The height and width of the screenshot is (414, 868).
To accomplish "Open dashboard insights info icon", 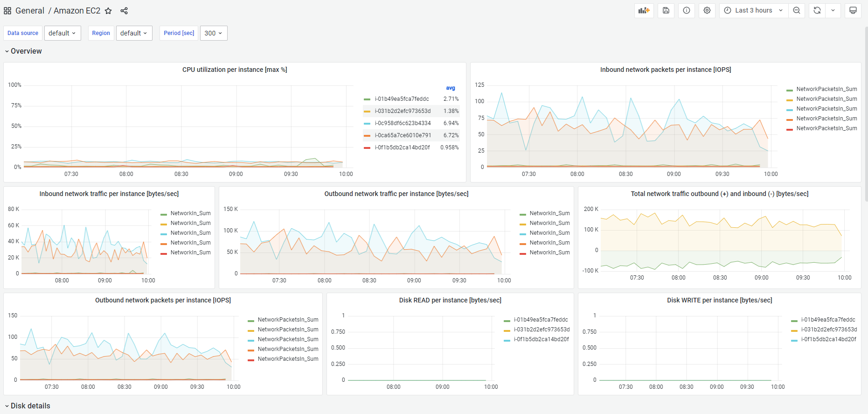I will click(687, 10).
